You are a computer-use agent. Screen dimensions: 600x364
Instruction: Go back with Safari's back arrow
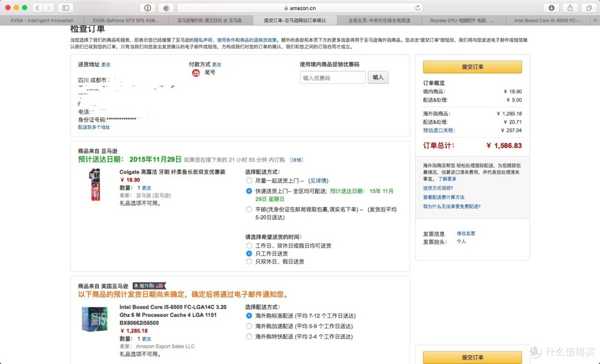tap(38, 8)
